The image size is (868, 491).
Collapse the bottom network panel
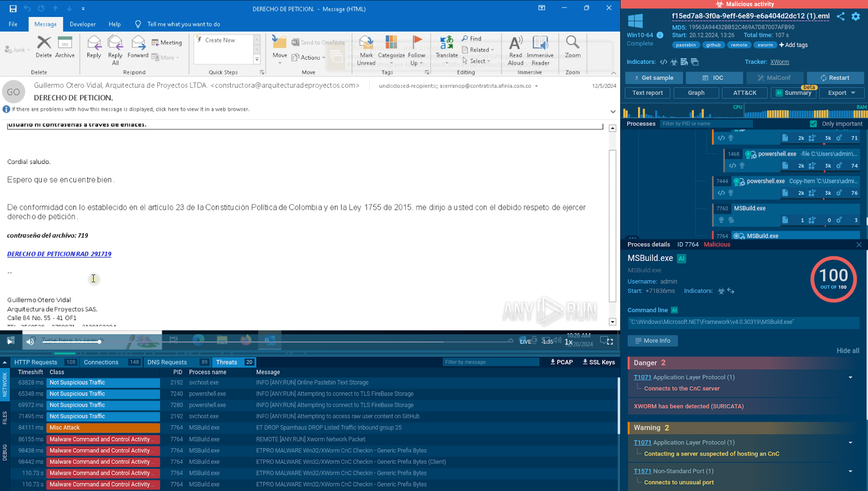coord(5,362)
